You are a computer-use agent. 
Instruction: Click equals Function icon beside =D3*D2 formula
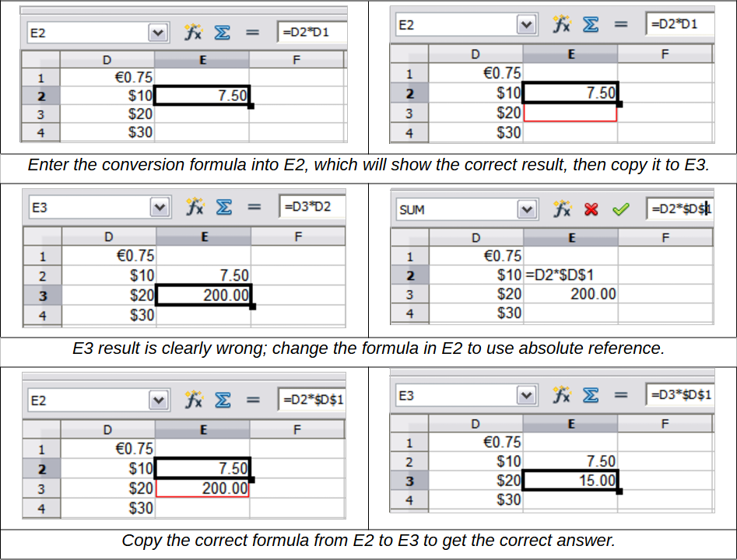tap(251, 208)
